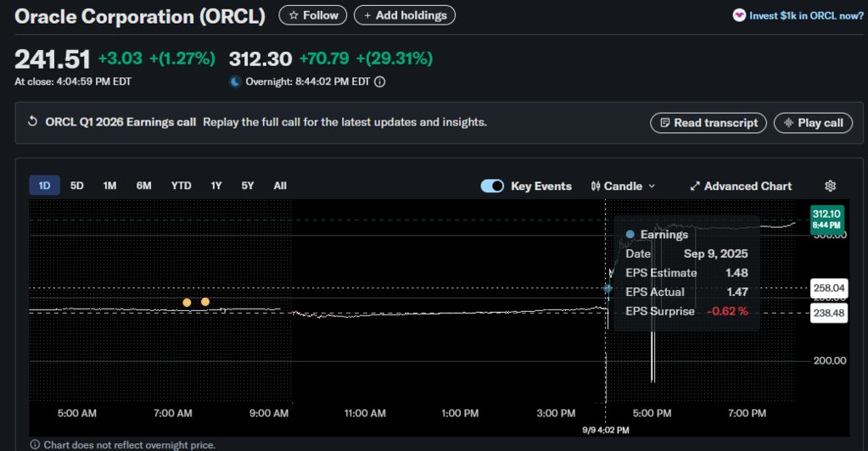Play the earnings call audio

coord(813,123)
